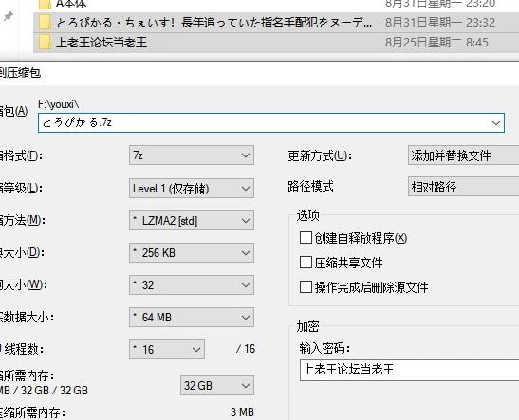This screenshot has width=519, height=420.
Task: Select the folder row 上老王论坛当老王
Action: click(276, 43)
